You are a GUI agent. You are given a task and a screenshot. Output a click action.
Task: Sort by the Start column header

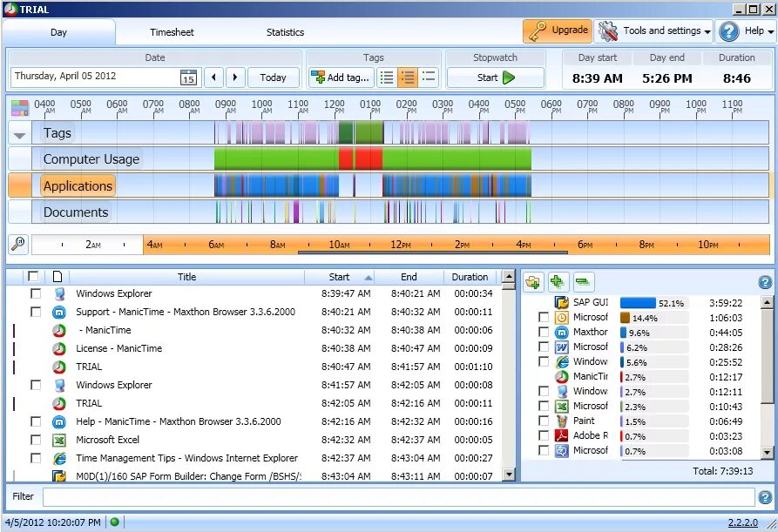pos(340,277)
